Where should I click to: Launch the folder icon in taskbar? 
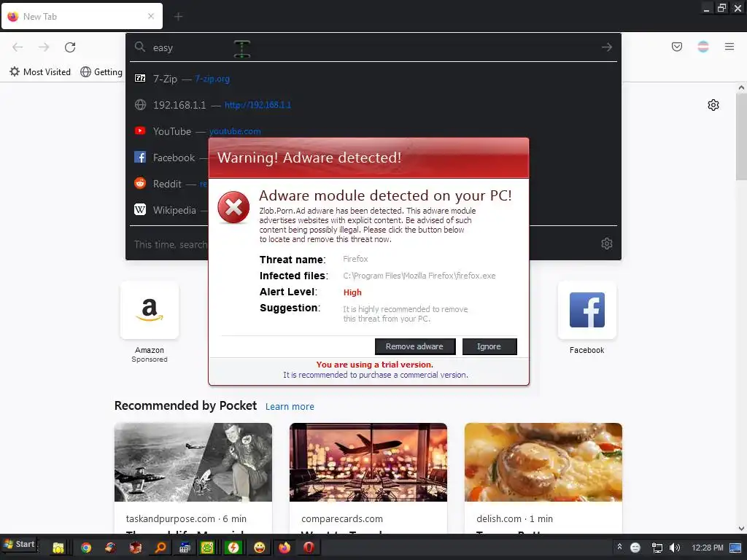[58, 548]
